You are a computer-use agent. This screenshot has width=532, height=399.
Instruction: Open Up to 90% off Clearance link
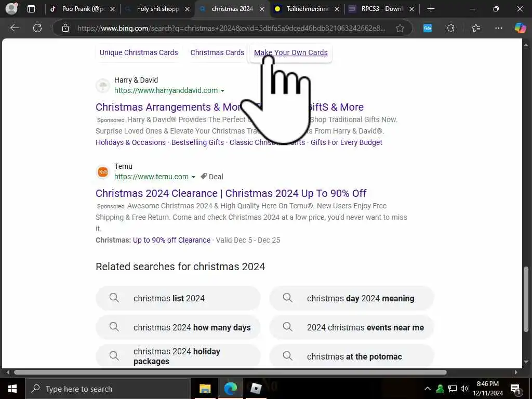[x=171, y=240]
